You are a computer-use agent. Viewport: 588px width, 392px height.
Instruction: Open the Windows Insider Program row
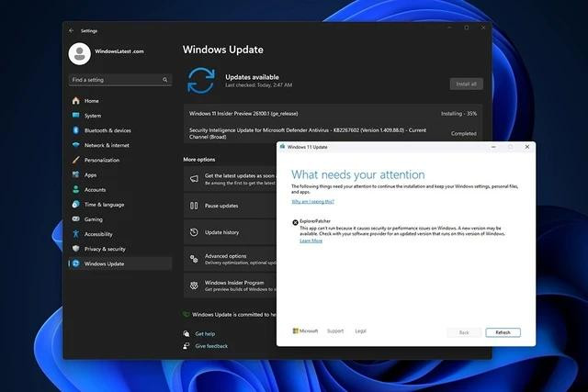pyautogui.click(x=230, y=286)
